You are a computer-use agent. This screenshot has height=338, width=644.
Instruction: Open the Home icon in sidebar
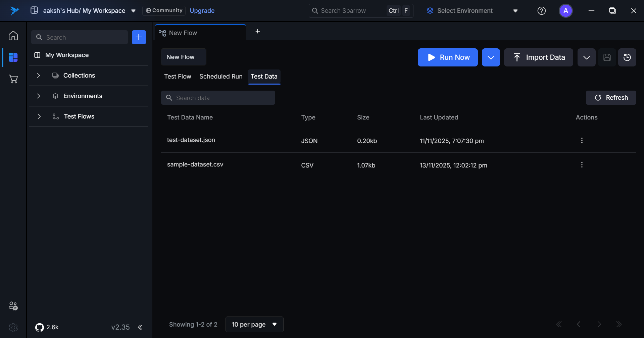point(13,36)
